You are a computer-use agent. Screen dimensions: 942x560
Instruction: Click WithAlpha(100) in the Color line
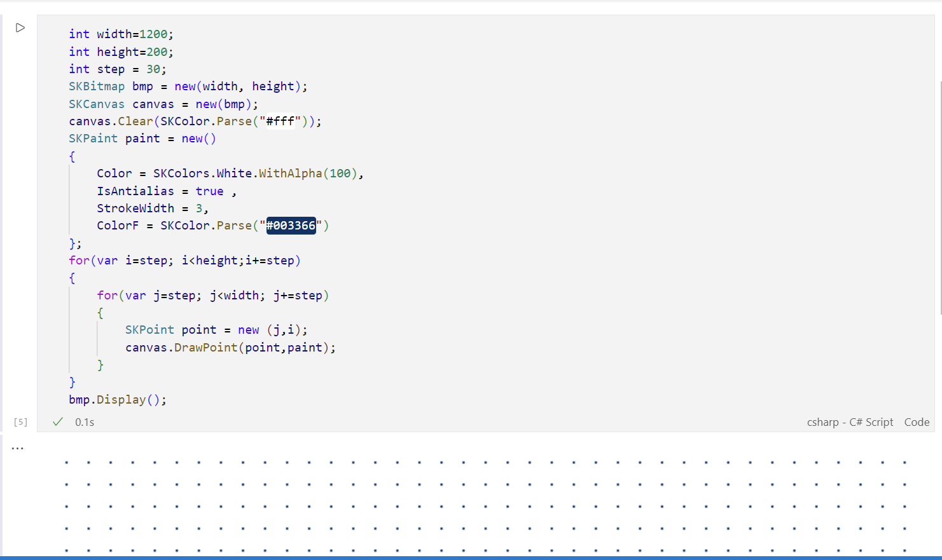[308, 174]
